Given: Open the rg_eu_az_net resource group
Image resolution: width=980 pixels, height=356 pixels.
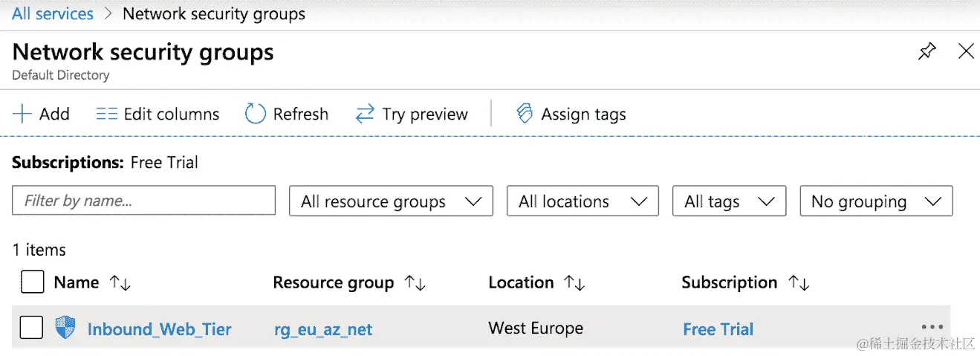Looking at the screenshot, I should 323,329.
